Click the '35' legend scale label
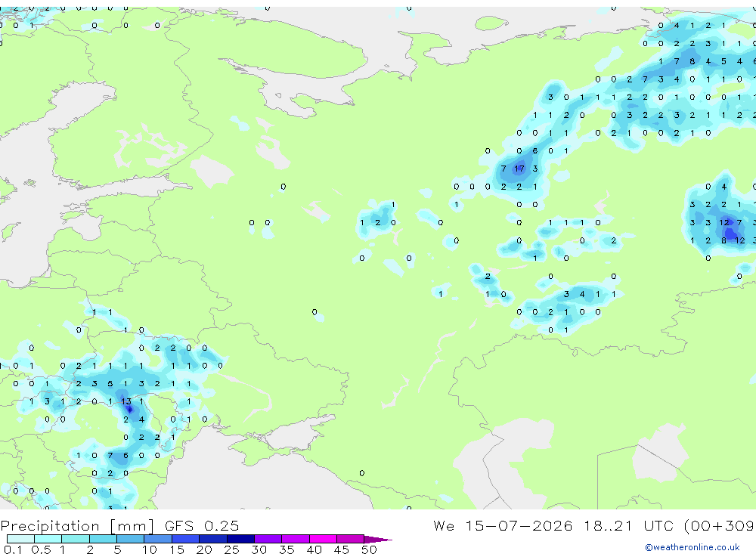 (287, 549)
